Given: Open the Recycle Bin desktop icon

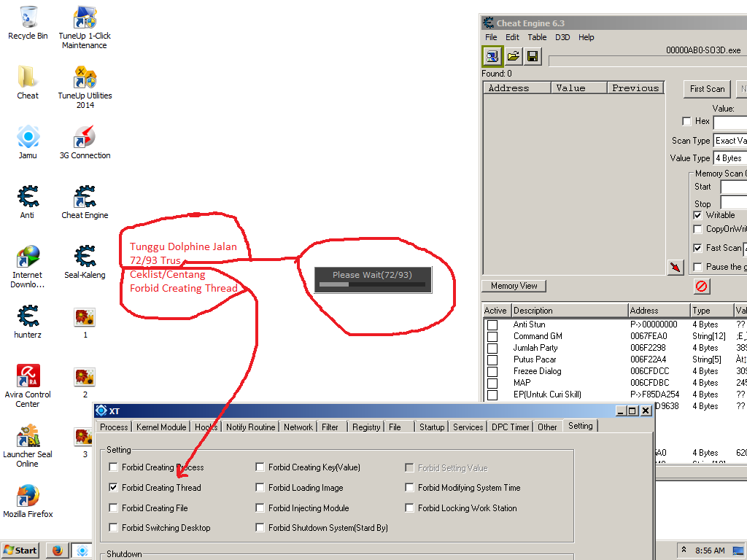Looking at the screenshot, I should [x=28, y=23].
